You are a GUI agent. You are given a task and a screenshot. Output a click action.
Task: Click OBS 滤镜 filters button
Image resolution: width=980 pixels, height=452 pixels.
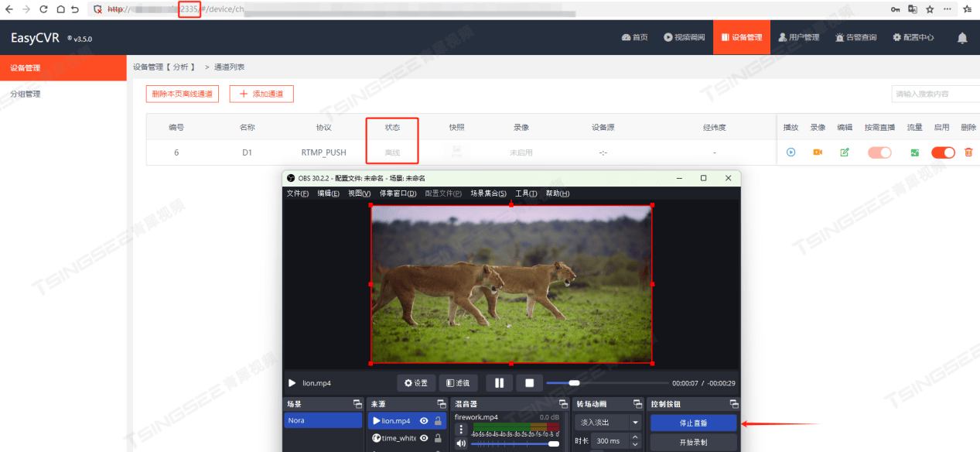(x=459, y=382)
